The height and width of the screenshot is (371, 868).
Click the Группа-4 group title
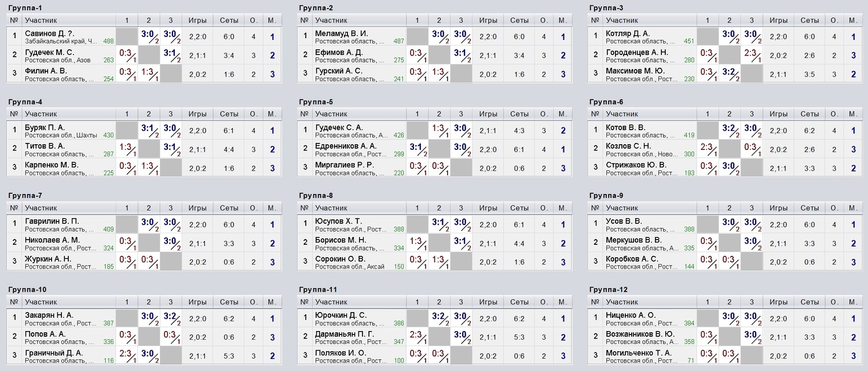click(24, 102)
